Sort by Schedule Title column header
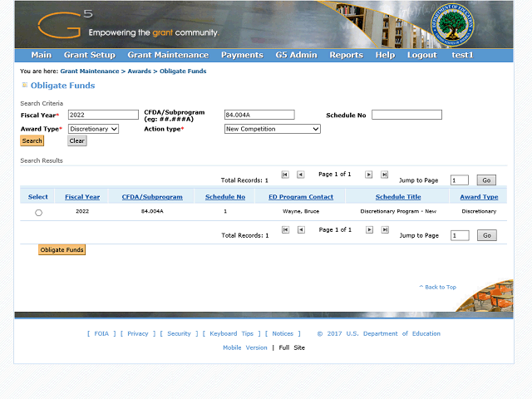 (x=398, y=197)
